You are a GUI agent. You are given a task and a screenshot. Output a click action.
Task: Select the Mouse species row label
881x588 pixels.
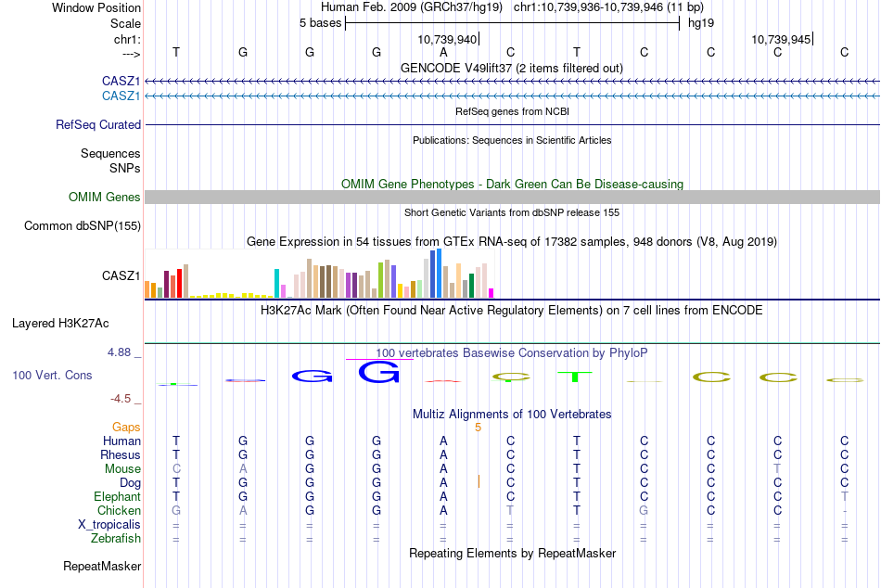122,469
